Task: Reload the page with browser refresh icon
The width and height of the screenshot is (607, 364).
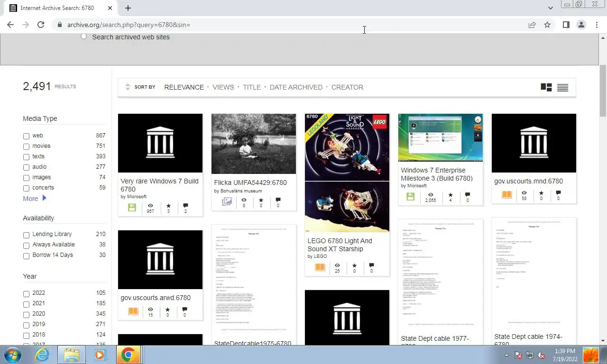Action: (41, 25)
